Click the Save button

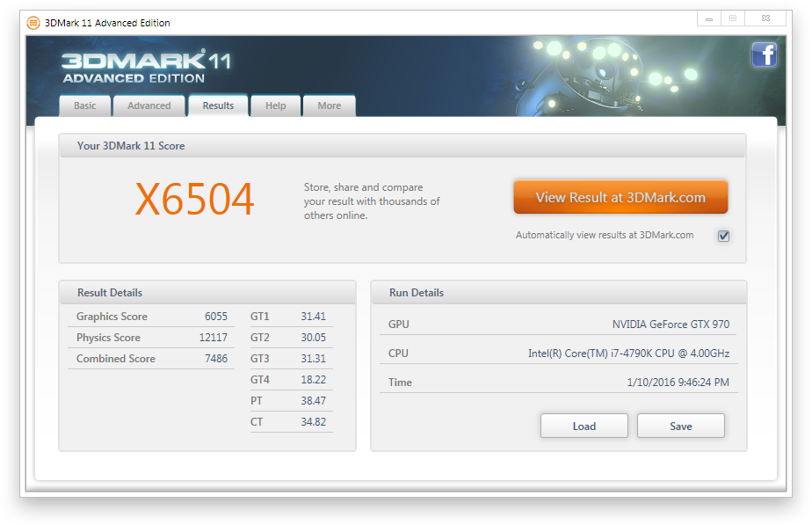680,426
